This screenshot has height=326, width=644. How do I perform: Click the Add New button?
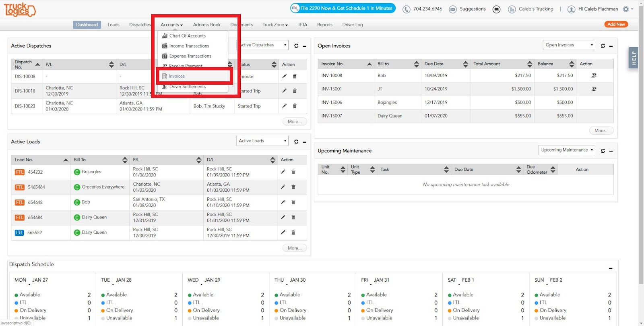coord(616,25)
